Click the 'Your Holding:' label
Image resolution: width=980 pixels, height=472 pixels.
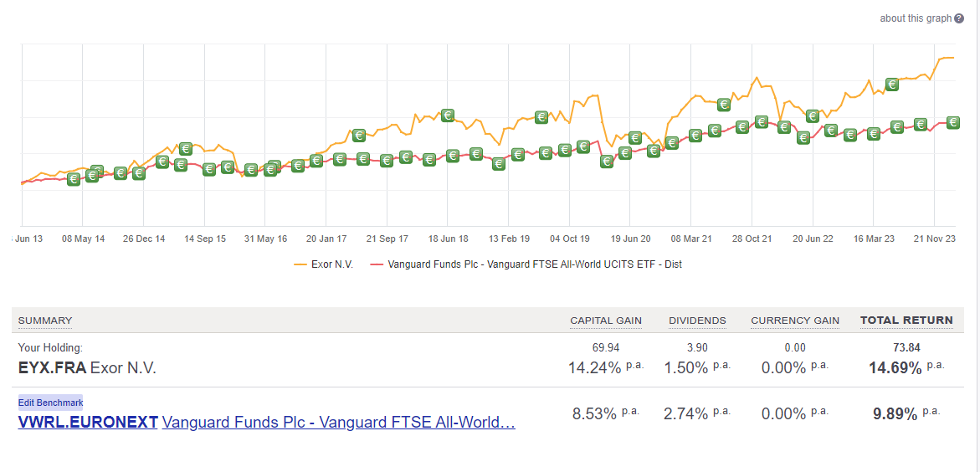pyautogui.click(x=50, y=347)
